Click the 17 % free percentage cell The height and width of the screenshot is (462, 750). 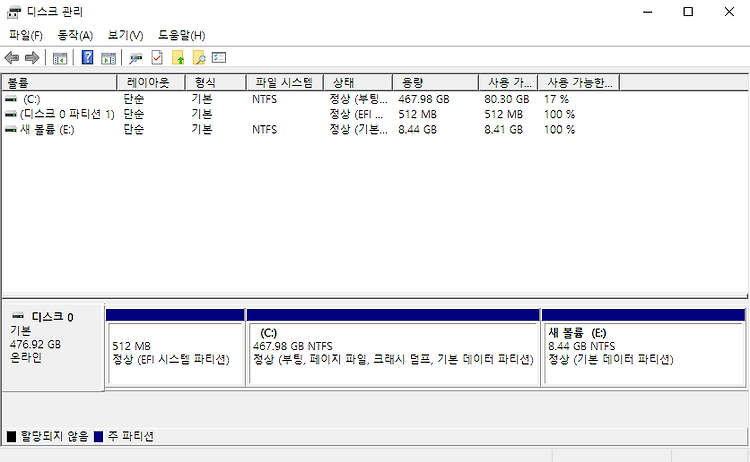tap(556, 99)
